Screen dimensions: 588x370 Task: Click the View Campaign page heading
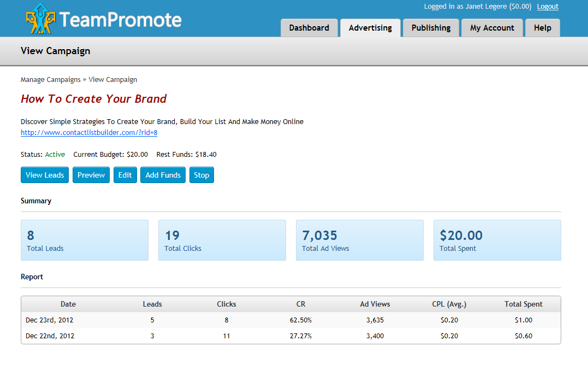56,51
